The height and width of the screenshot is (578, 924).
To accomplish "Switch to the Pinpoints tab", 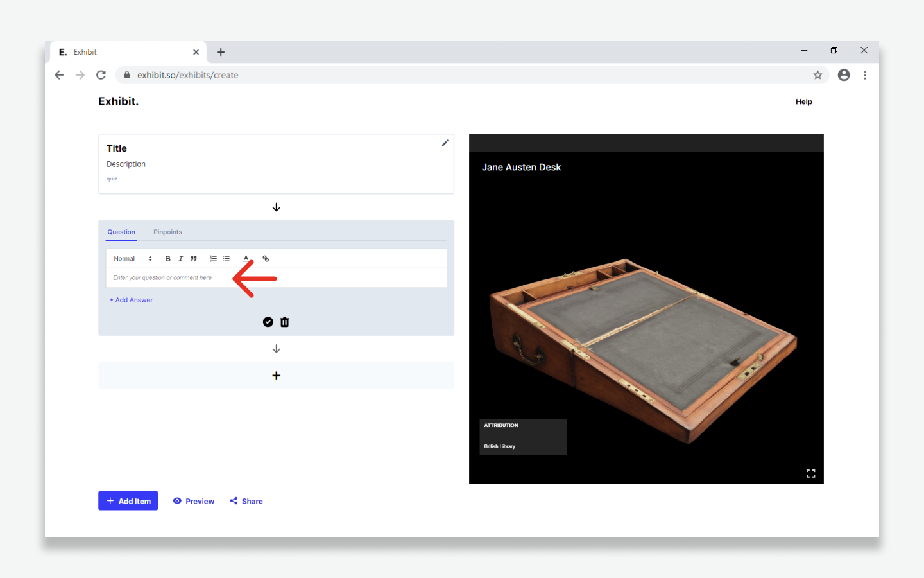I will (x=167, y=232).
